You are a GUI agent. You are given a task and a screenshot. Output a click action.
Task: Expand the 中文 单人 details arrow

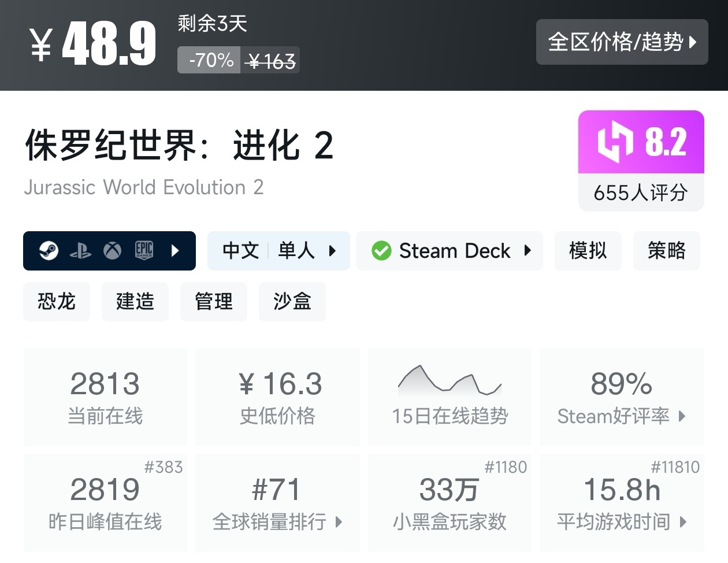coord(331,251)
